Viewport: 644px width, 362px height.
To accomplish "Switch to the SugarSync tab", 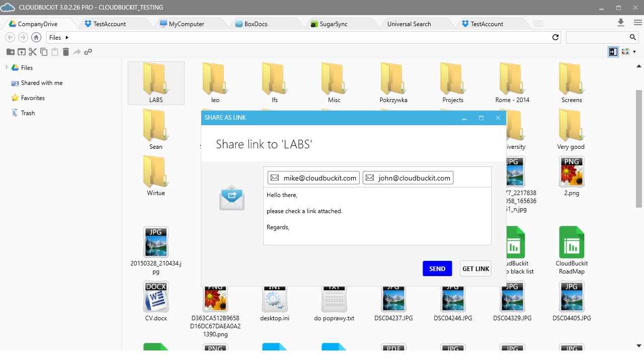I will (x=333, y=24).
